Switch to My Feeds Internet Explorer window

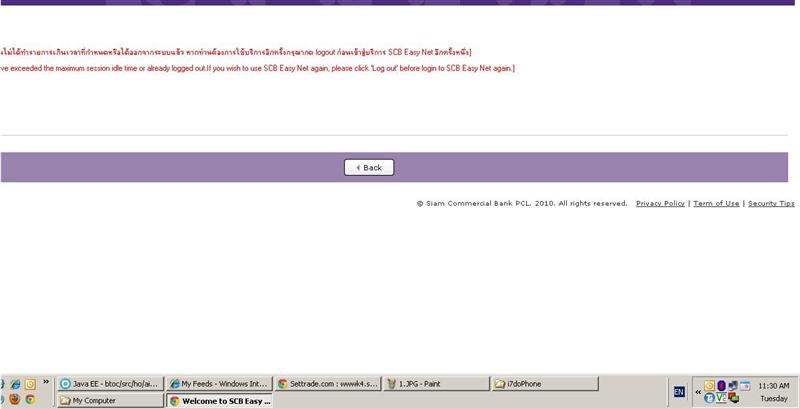(219, 384)
